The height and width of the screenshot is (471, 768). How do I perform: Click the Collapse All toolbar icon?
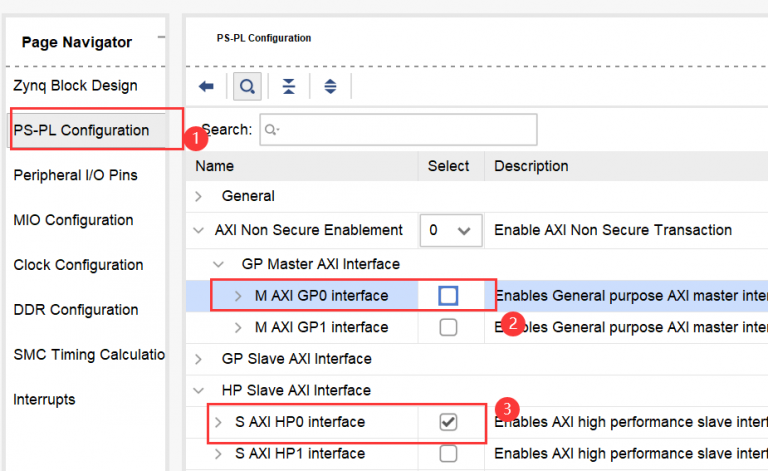point(289,87)
